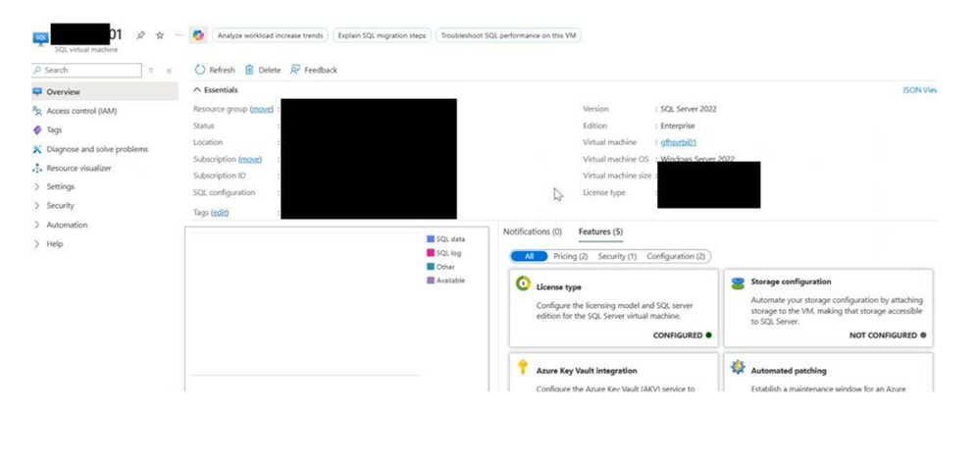Filter features by Pricing (2)
Screen dimensions: 980x463
point(571,256)
